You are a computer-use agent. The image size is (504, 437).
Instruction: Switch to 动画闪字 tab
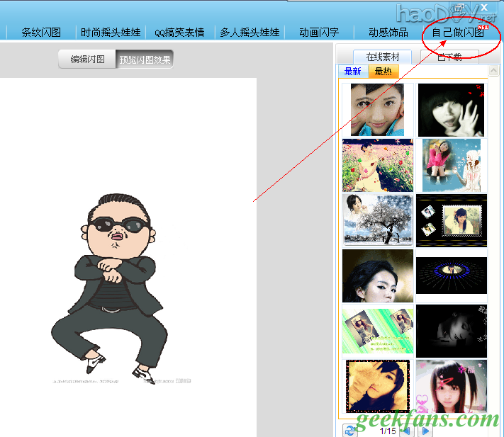pos(318,32)
